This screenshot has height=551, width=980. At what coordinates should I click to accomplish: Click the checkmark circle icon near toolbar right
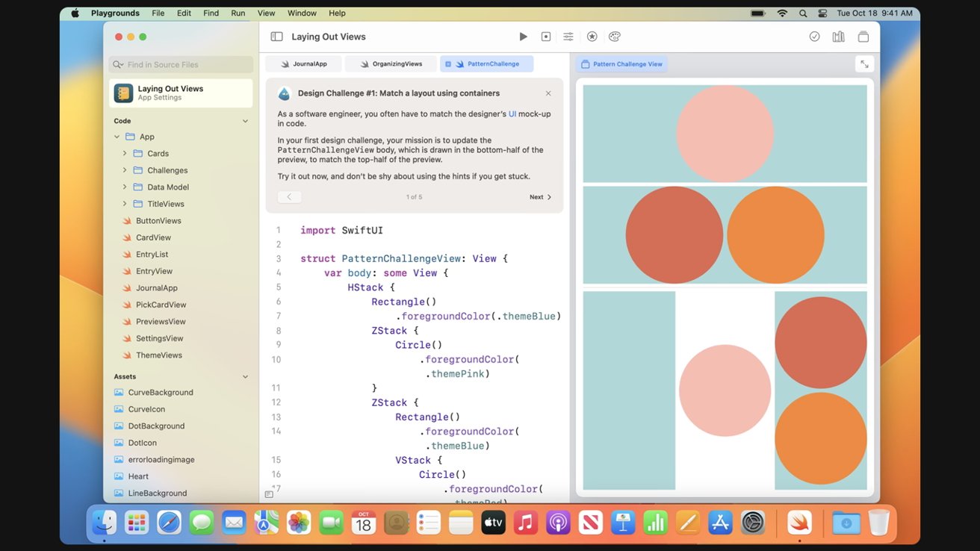point(814,36)
